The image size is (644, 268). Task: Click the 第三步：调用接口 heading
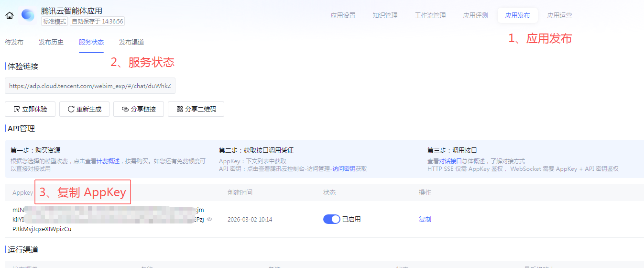[452, 150]
